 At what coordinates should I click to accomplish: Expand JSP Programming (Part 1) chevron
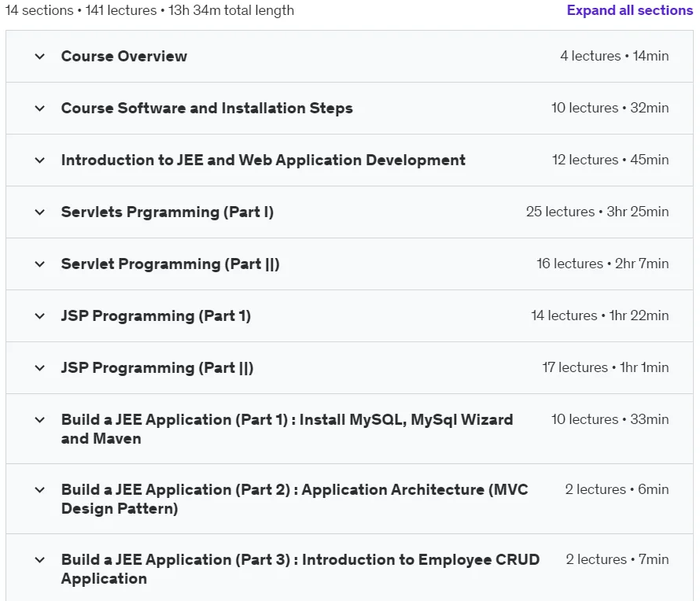pos(40,316)
